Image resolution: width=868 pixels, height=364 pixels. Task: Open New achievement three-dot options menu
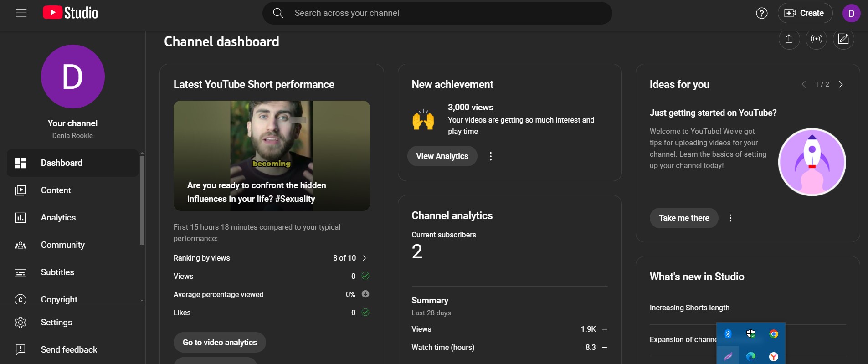490,156
